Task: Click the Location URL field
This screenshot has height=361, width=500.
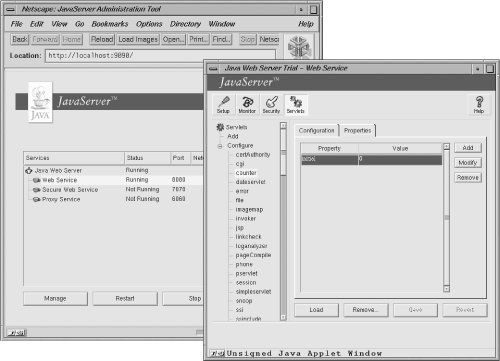Action: tap(161, 56)
